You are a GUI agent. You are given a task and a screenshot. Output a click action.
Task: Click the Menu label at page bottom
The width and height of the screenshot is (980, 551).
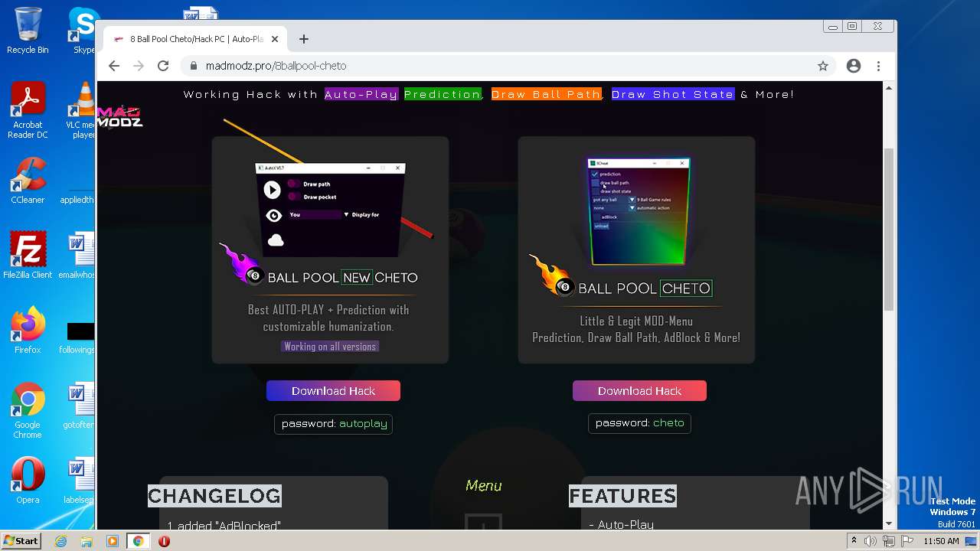pyautogui.click(x=484, y=485)
